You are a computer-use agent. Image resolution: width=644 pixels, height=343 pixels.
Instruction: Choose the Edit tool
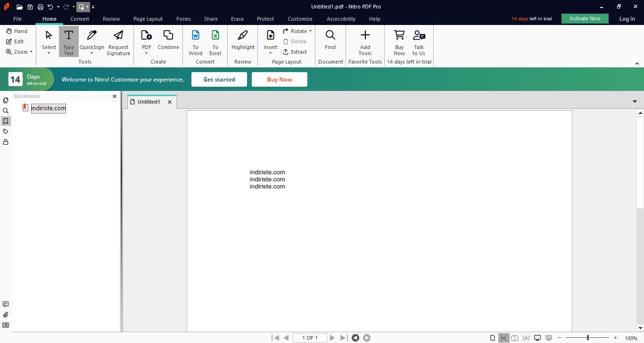point(15,41)
